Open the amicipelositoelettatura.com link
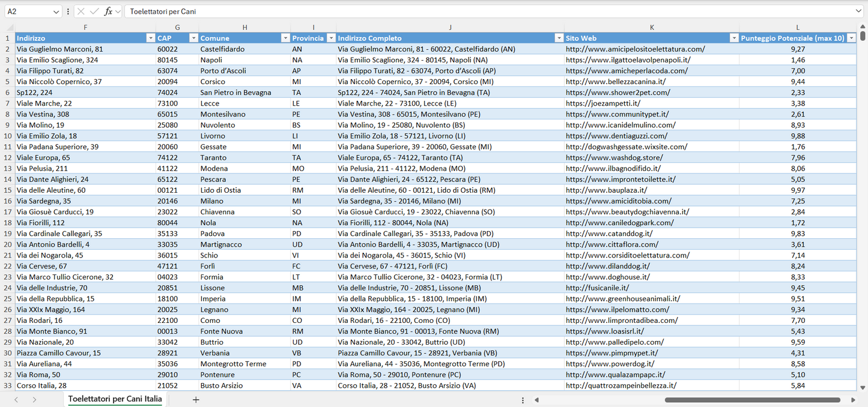Image resolution: width=868 pixels, height=407 pixels. (635, 49)
